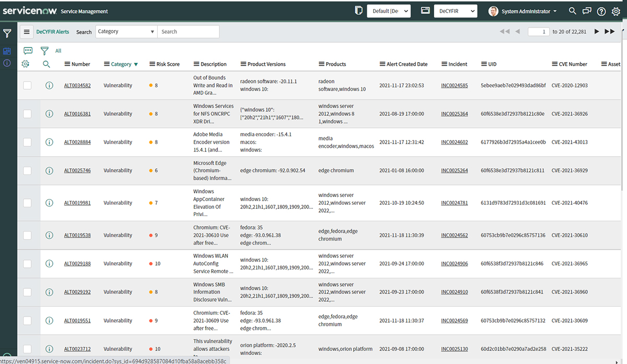627x364 pixels.
Task: Preview record ALT0025746 via its info icon
Action: coord(49,171)
